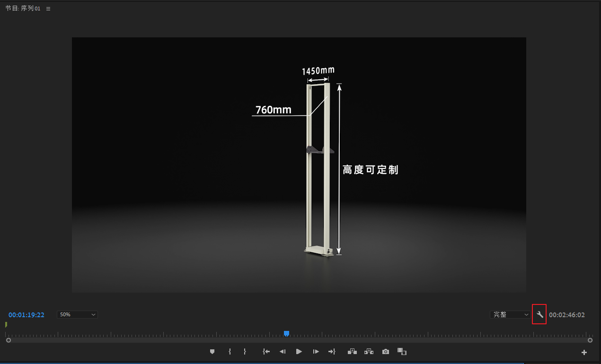Click the blue playhead on the time ruler

(x=286, y=333)
